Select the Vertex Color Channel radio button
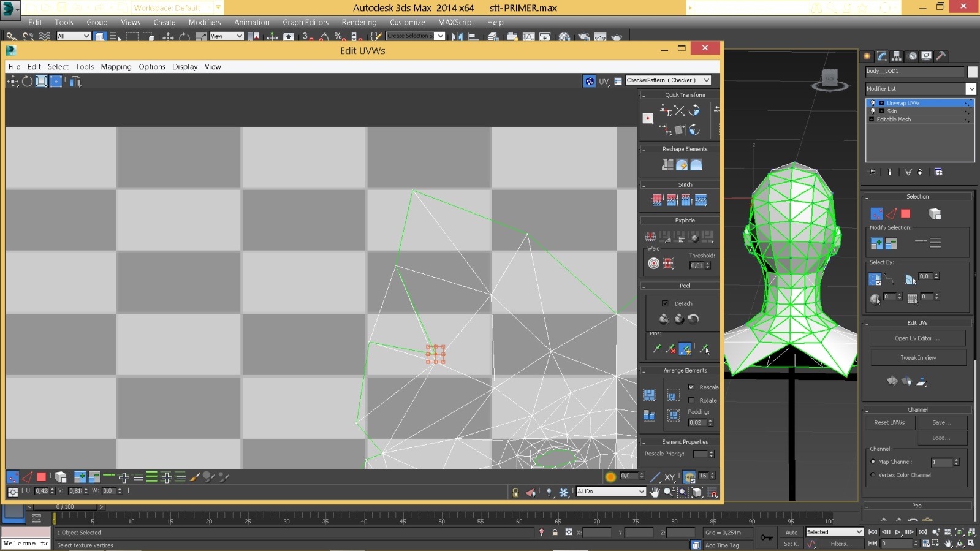This screenshot has width=980, height=551. [873, 475]
